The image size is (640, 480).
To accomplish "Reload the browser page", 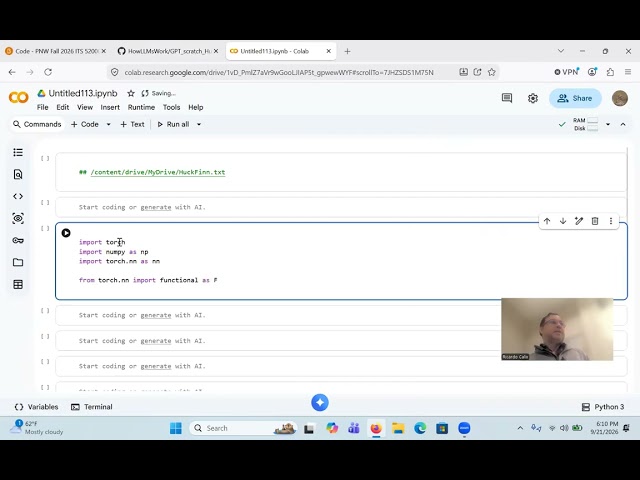I will point(48,72).
